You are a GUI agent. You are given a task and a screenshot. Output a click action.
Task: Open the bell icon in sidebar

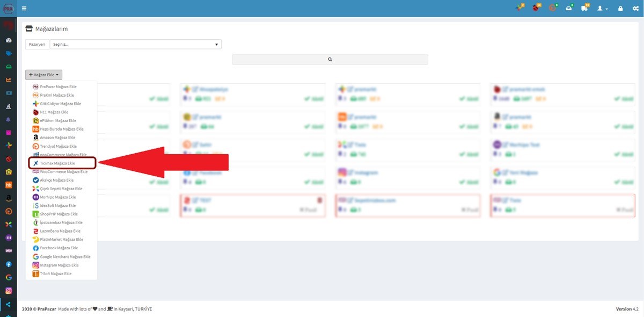pyautogui.click(x=9, y=119)
